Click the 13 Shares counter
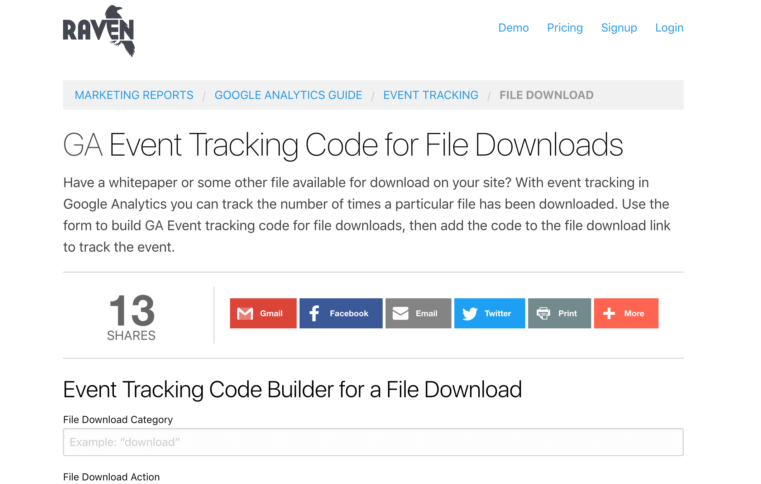761x484 pixels. tap(132, 317)
